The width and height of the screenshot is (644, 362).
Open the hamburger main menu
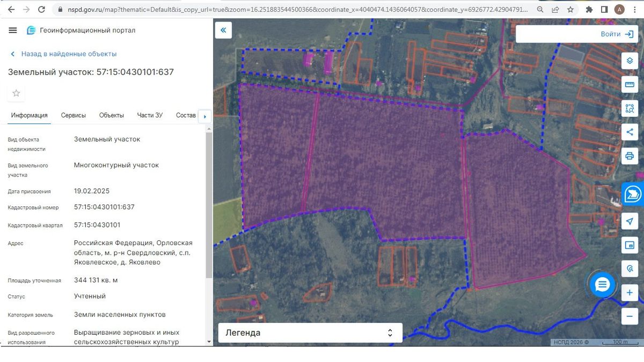click(13, 31)
